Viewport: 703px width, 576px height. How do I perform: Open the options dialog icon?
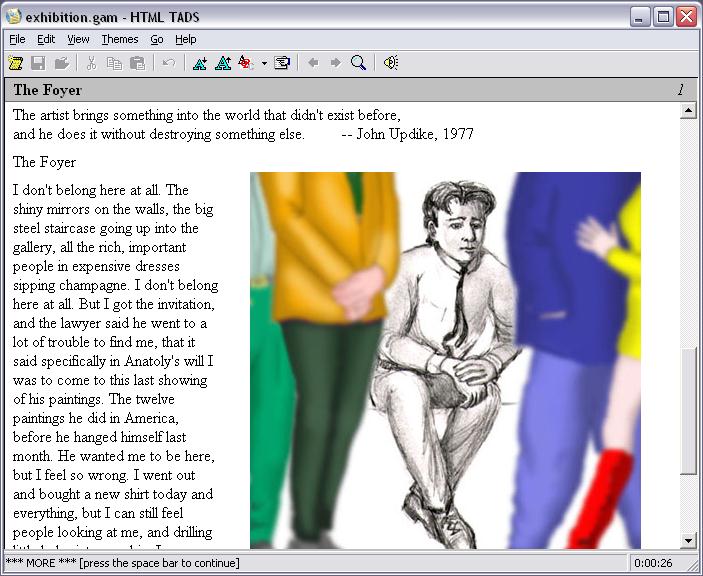tap(282, 63)
